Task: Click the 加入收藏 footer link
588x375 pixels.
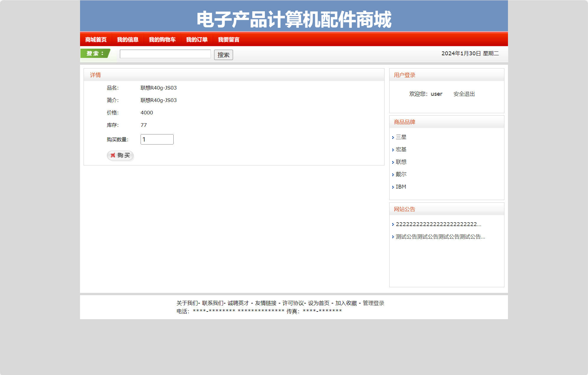Action: tap(346, 303)
